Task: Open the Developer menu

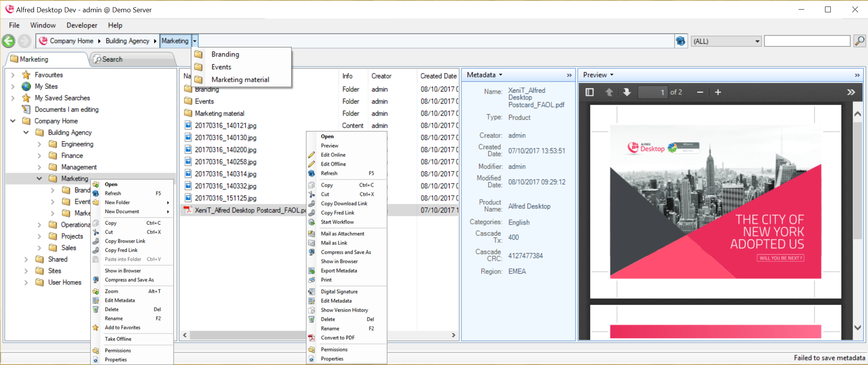Action: point(82,25)
